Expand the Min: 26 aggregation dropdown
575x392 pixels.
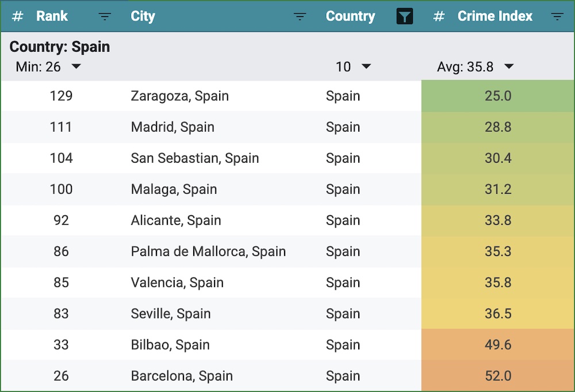(x=76, y=67)
